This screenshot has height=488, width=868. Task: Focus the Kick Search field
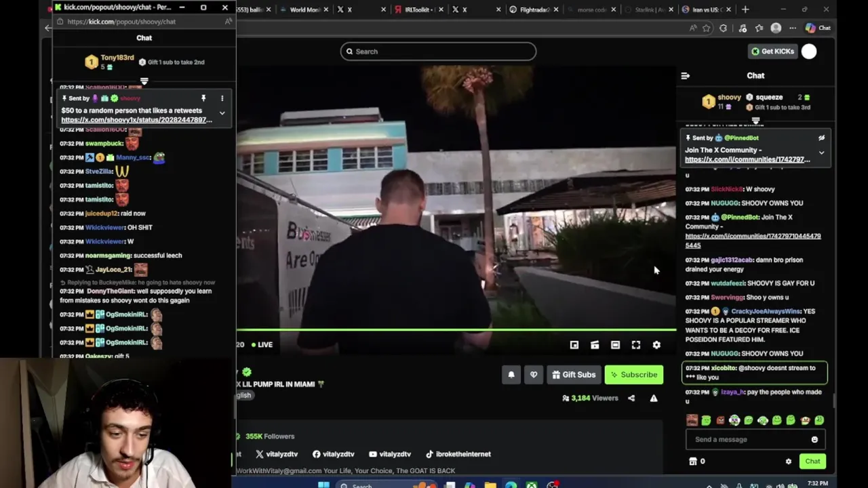click(x=438, y=52)
